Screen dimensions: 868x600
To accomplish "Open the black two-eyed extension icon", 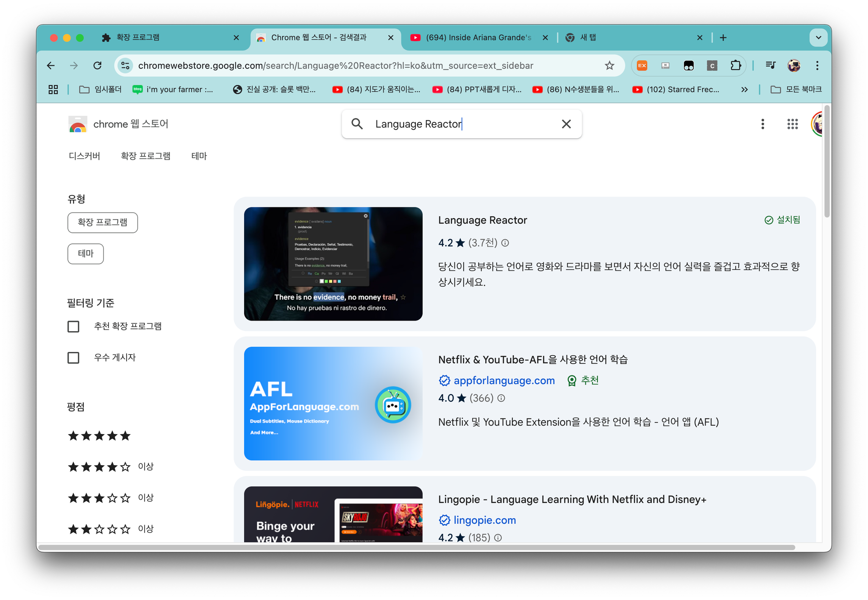I will click(x=689, y=65).
